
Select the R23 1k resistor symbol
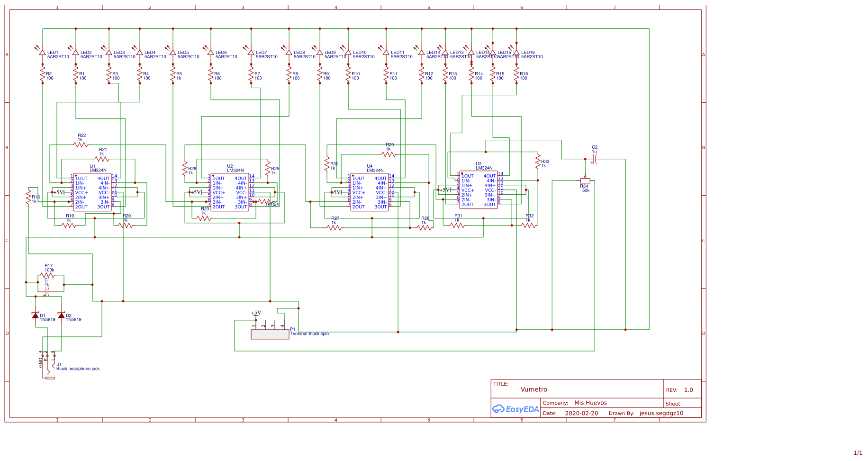coord(204,218)
